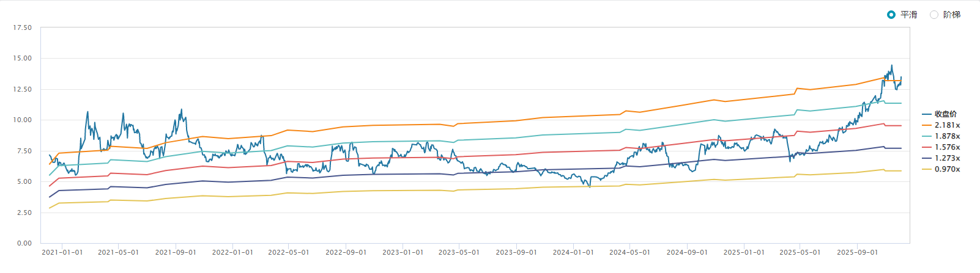Click the 2022-05-01 x-axis date label

289,252
